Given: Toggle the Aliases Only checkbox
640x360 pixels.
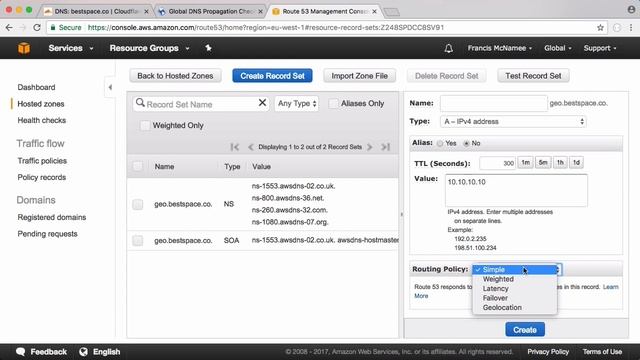Looking at the screenshot, I should (333, 104).
